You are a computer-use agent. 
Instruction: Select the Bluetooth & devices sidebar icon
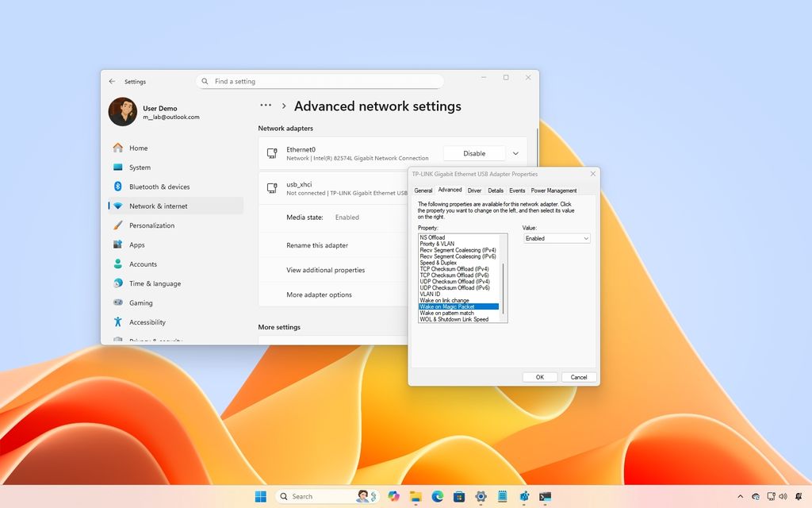point(119,187)
